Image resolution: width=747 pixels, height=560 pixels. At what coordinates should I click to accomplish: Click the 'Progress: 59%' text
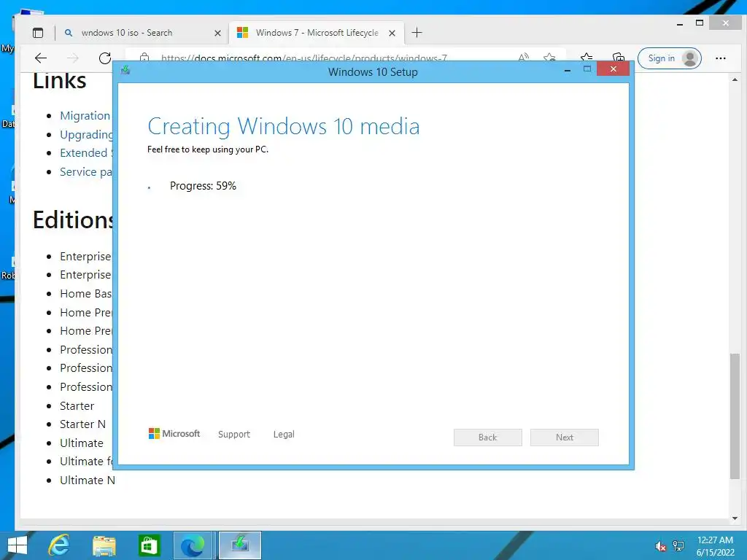203,186
